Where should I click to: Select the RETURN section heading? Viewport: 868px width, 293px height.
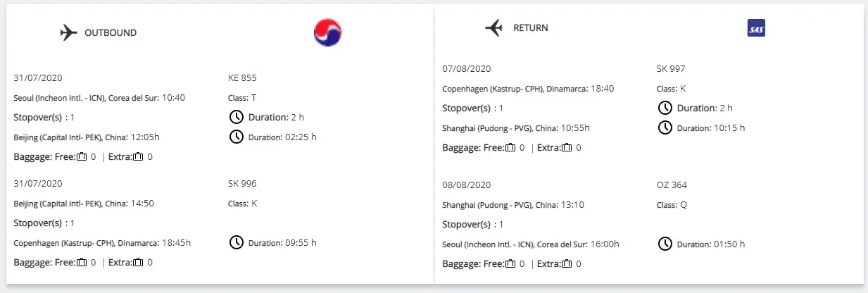[530, 28]
